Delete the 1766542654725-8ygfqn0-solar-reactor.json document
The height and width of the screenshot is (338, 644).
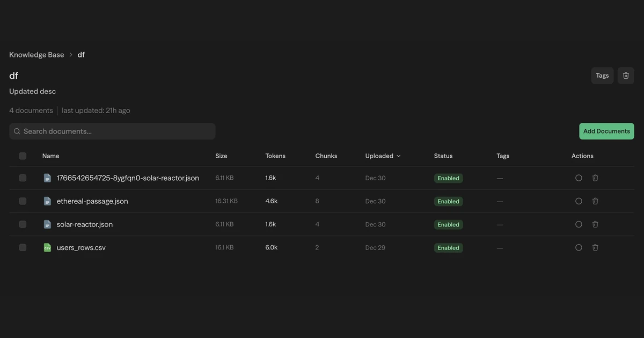(x=595, y=178)
